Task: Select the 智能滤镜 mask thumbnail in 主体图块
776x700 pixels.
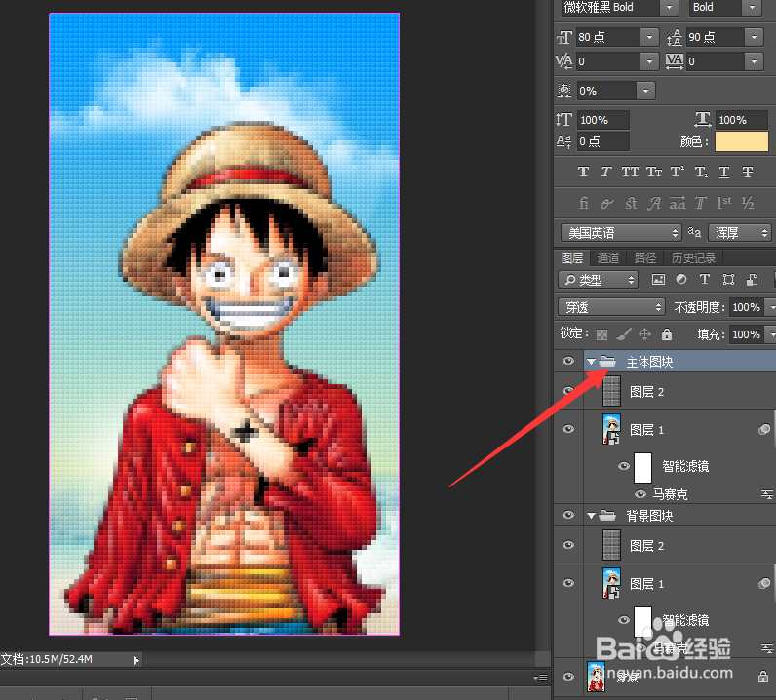Action: tap(642, 467)
